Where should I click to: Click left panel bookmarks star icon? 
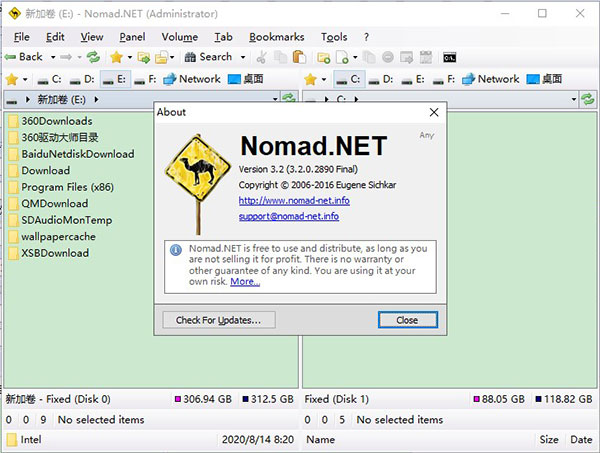(12, 80)
